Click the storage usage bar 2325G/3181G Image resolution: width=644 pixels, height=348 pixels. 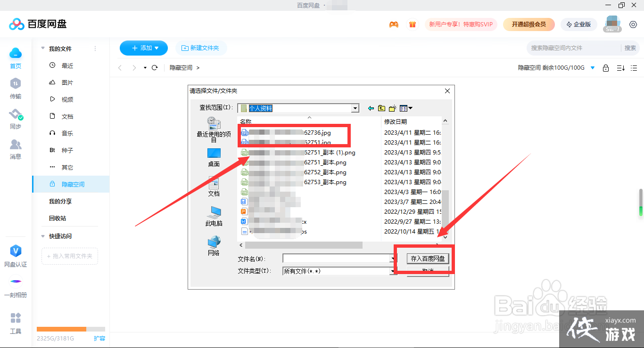pyautogui.click(x=71, y=329)
